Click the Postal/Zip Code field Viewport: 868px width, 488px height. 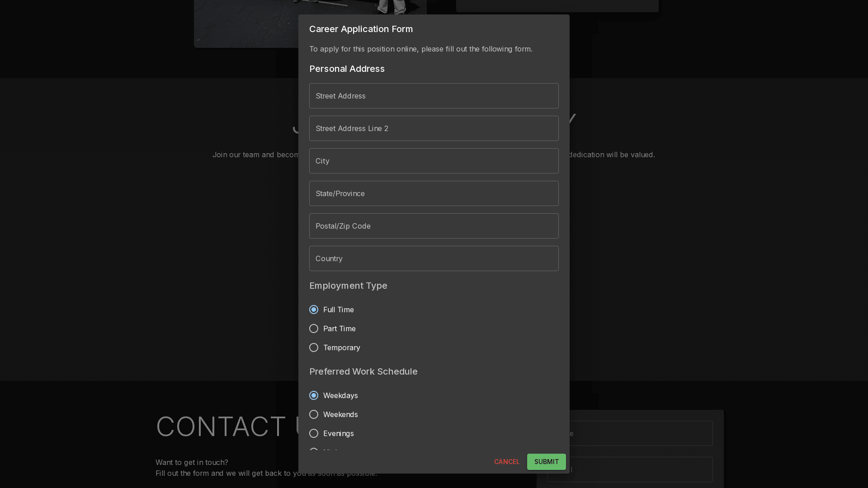(434, 226)
